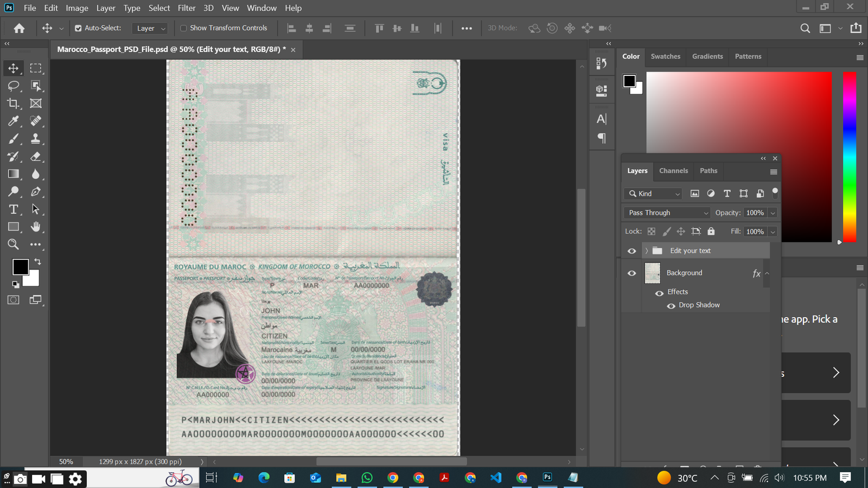Open the File menu
This screenshot has width=868, height=488.
click(x=30, y=8)
